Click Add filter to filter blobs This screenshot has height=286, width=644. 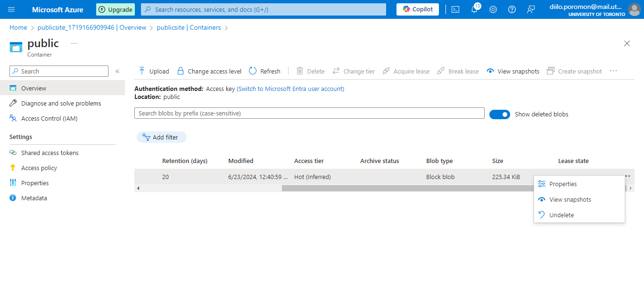click(x=162, y=137)
